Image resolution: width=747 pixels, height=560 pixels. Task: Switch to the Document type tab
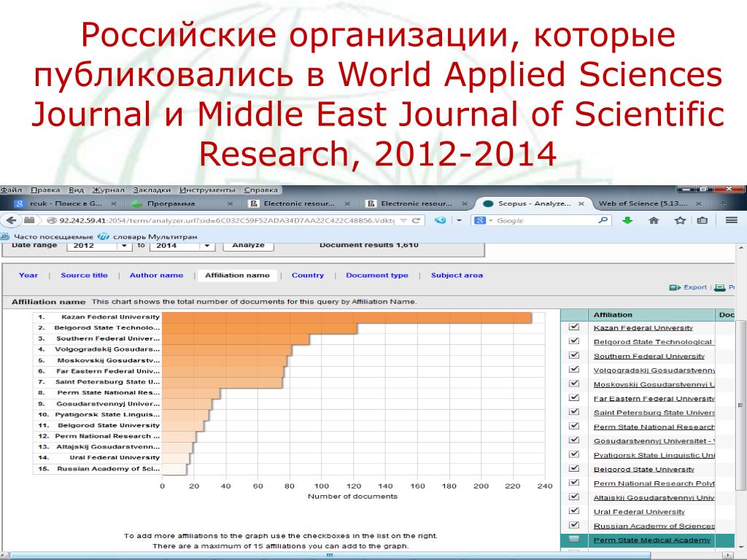click(x=377, y=275)
